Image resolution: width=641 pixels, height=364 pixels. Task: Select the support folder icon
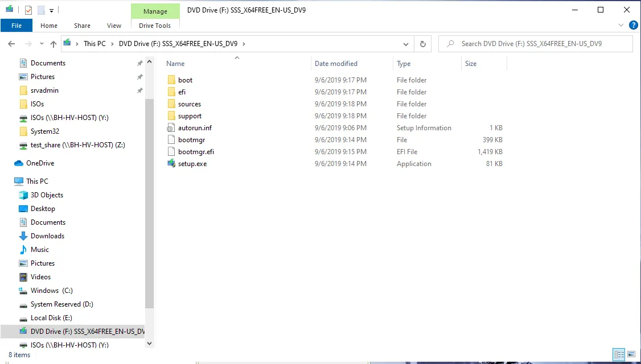coord(171,115)
